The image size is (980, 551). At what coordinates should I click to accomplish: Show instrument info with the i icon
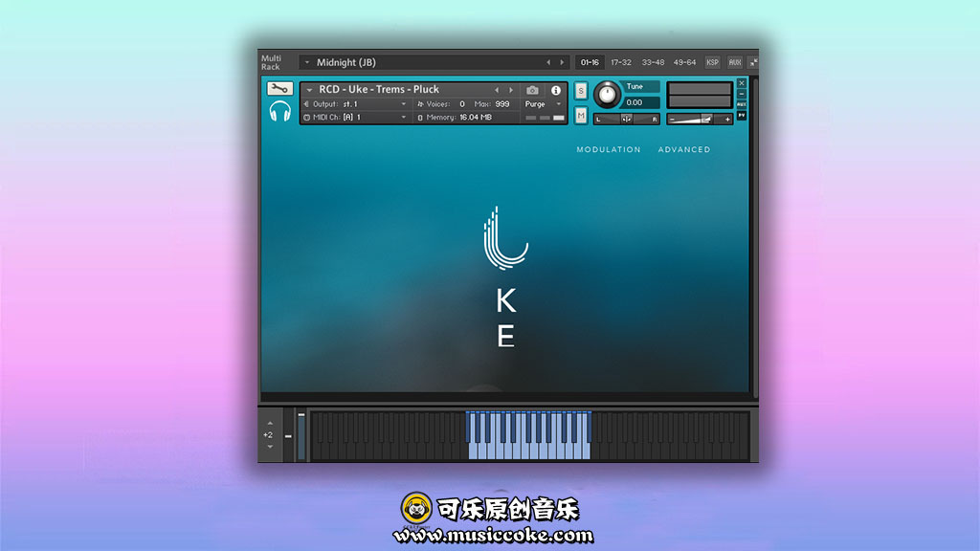point(556,90)
